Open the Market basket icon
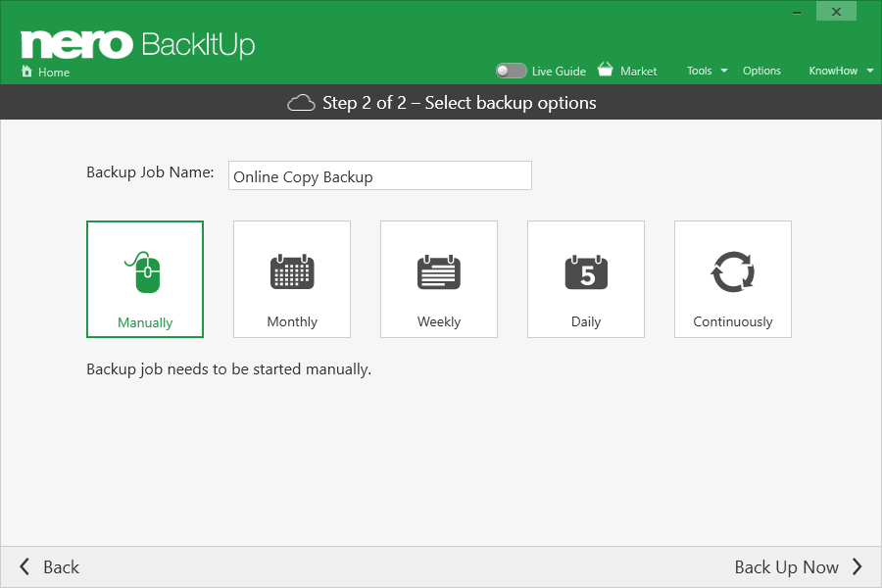This screenshot has width=882, height=588. point(606,70)
